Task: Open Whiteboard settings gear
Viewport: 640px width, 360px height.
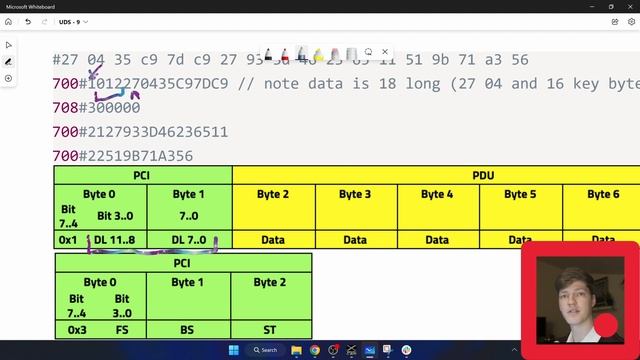Action: [x=631, y=22]
